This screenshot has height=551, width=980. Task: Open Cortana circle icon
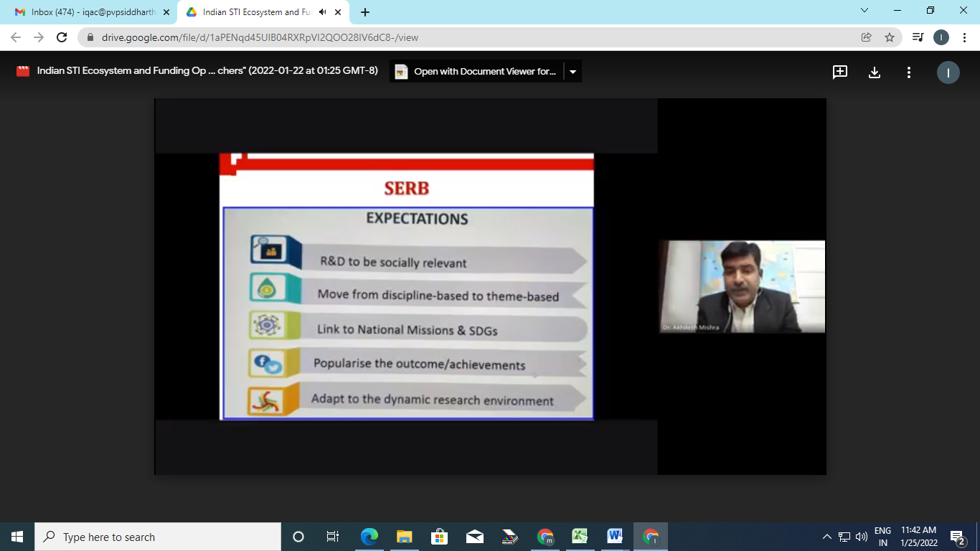coord(298,537)
